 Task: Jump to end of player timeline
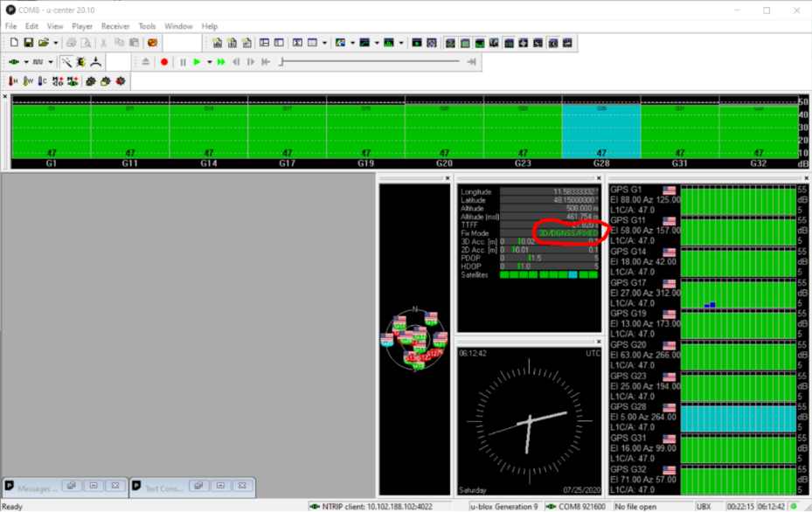471,62
